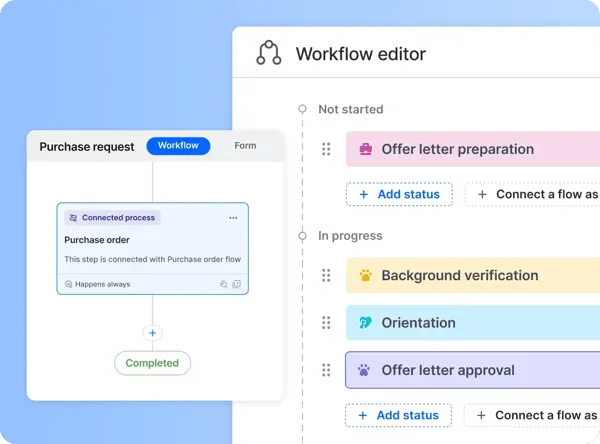The image size is (600, 444).
Task: Click the Workflow editor branch icon
Action: point(269,53)
